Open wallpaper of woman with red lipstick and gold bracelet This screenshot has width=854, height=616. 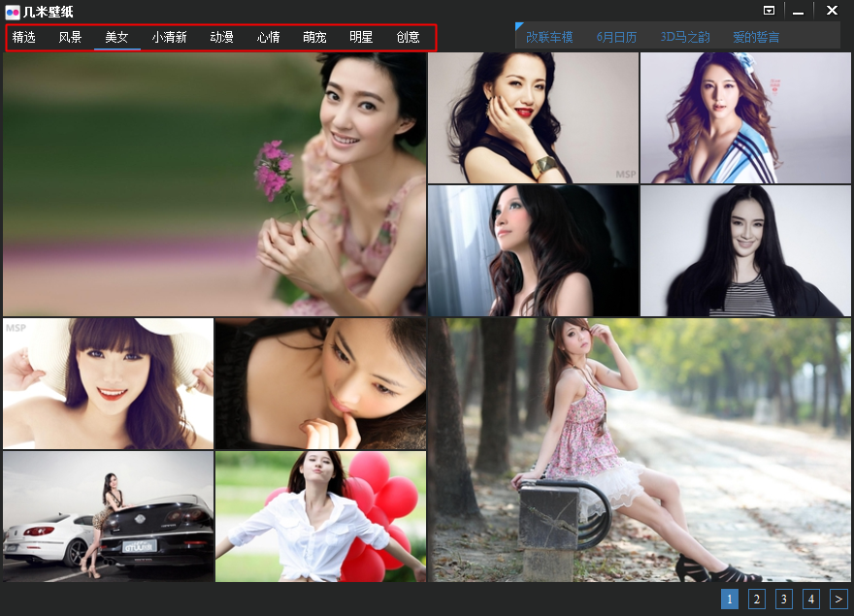click(x=533, y=117)
